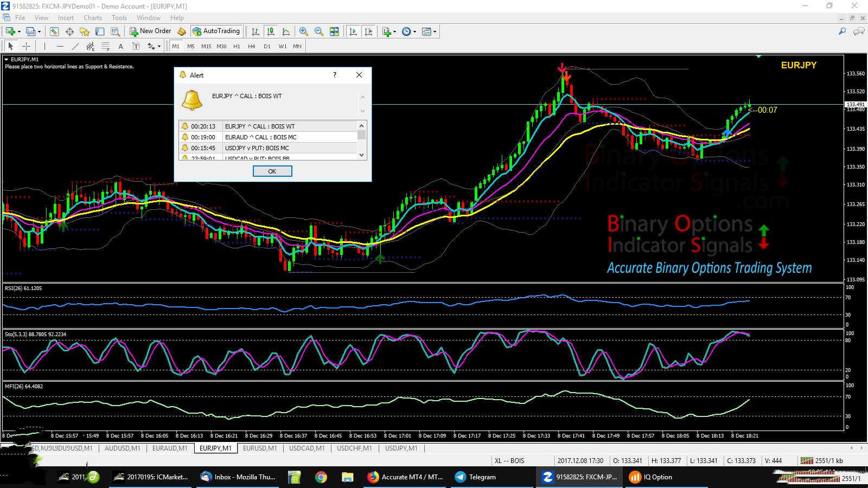Image resolution: width=868 pixels, height=488 pixels.
Task: Select the Equidistant Channel tool
Action: click(90, 46)
